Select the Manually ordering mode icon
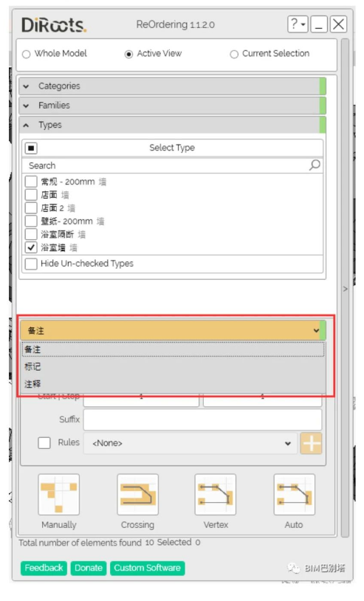Screen dimensions: 364x601 58,495
